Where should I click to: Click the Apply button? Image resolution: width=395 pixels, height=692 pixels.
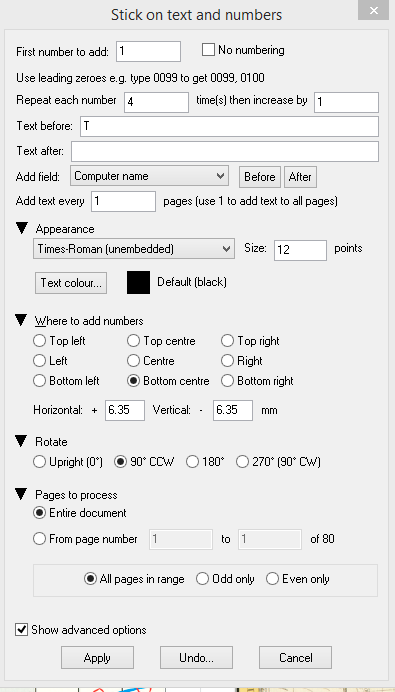coord(97,658)
